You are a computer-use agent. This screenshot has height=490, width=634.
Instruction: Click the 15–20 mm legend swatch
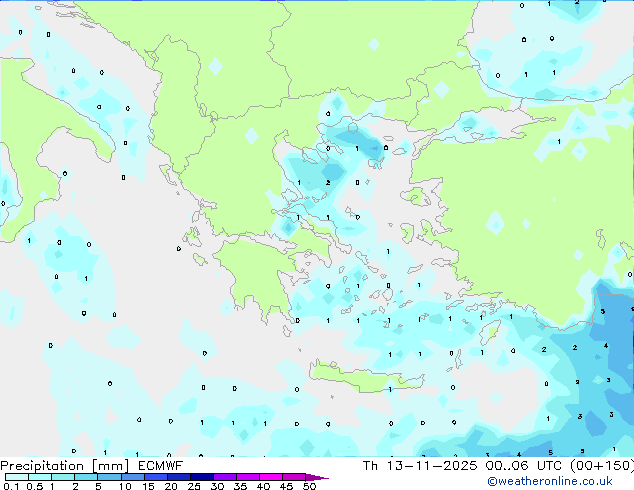pyautogui.click(x=156, y=477)
